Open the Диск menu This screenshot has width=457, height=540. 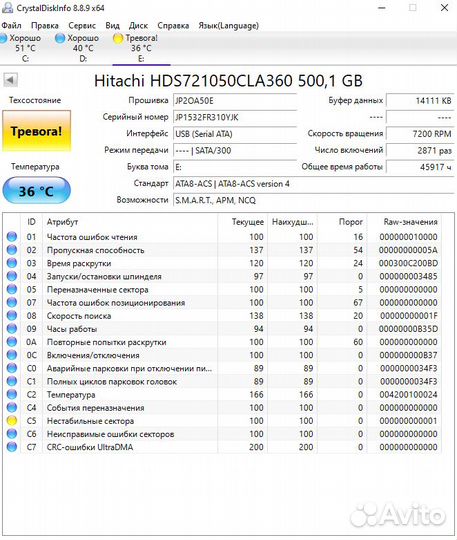pos(138,25)
